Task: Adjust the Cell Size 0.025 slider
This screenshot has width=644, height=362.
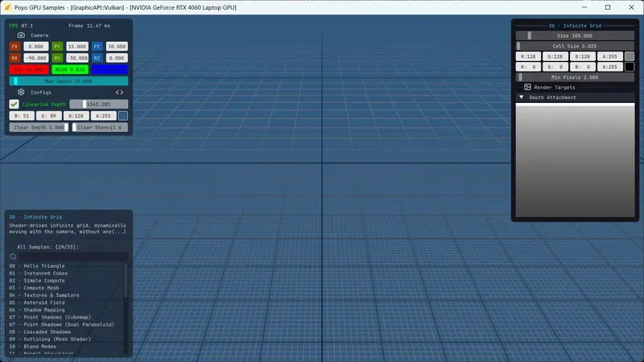Action: tap(575, 46)
